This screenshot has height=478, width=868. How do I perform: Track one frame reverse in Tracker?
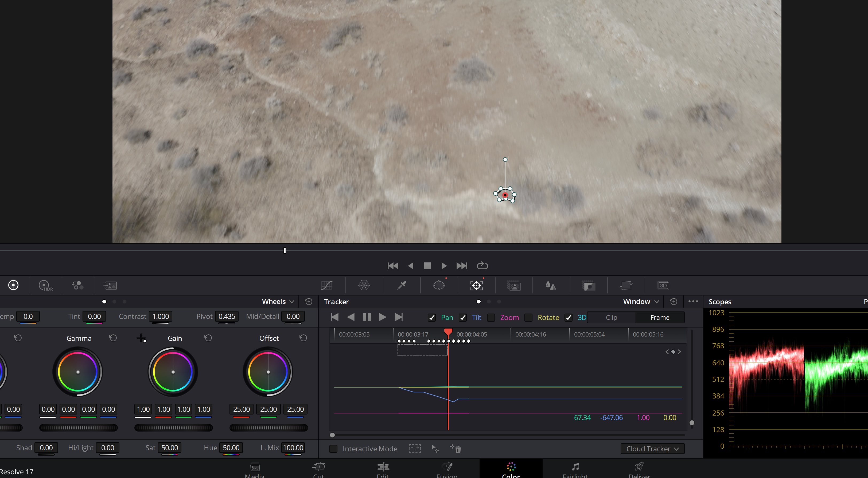(x=334, y=317)
